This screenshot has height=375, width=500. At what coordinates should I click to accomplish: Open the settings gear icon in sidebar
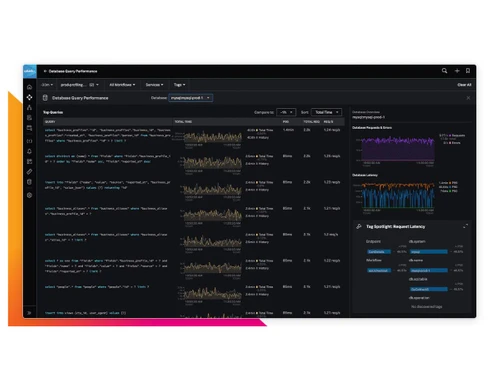point(29,195)
